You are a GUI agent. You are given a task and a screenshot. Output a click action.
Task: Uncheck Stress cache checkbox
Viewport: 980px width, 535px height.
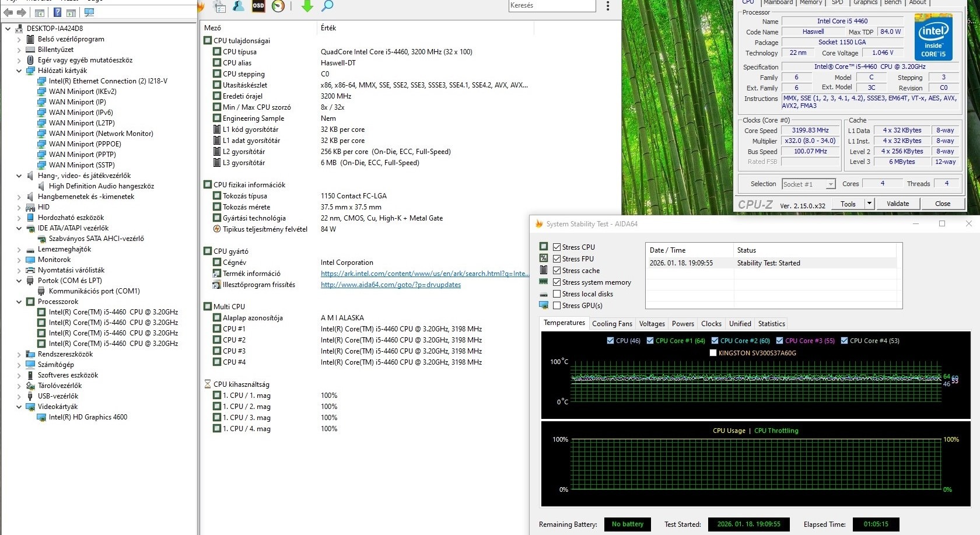(557, 271)
